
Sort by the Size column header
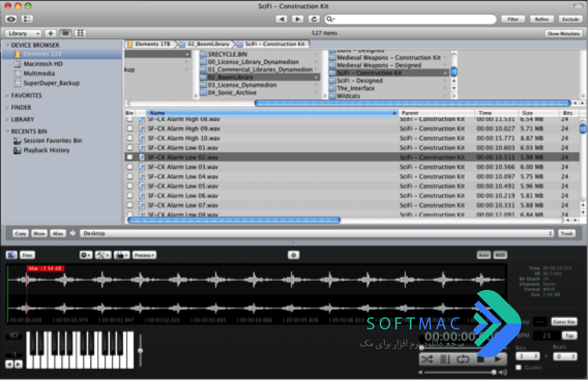pos(538,113)
